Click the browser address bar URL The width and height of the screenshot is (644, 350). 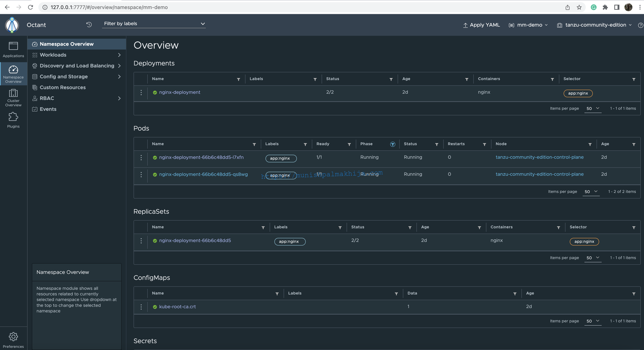[109, 7]
